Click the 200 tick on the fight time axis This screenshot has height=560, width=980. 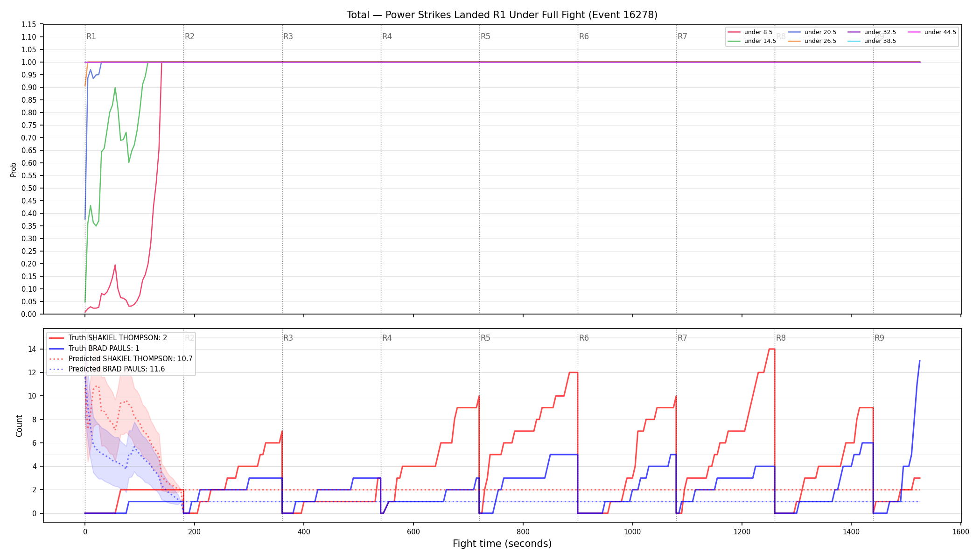[x=194, y=532]
